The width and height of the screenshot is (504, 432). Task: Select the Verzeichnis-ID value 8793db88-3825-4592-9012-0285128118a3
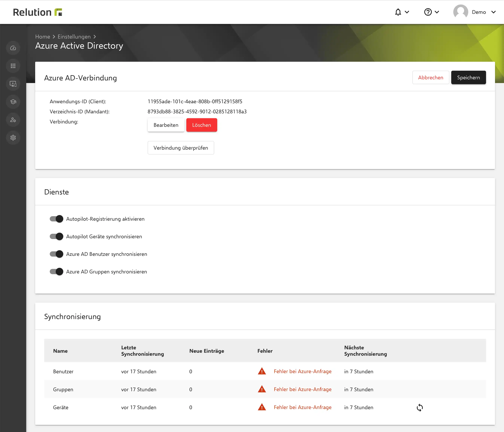tap(197, 112)
